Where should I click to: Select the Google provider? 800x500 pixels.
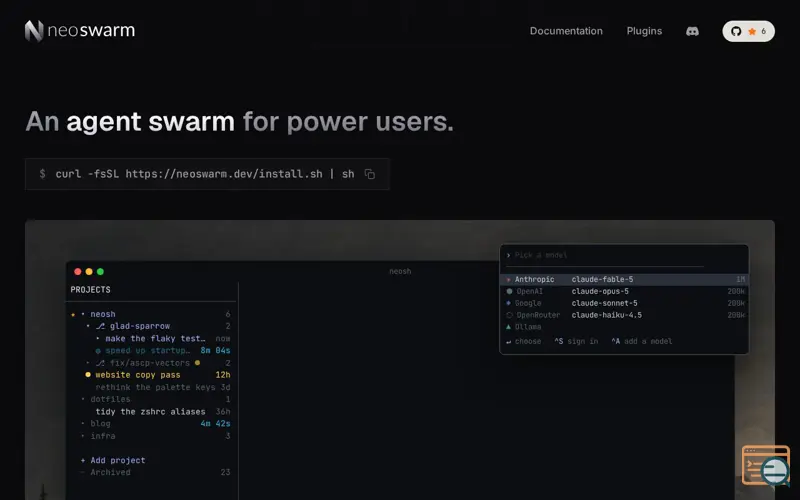pos(528,304)
